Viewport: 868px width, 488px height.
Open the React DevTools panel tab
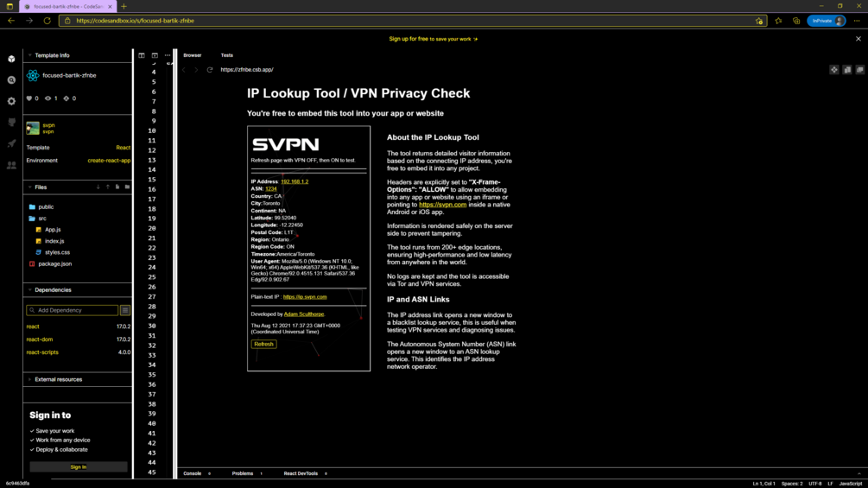tap(301, 473)
